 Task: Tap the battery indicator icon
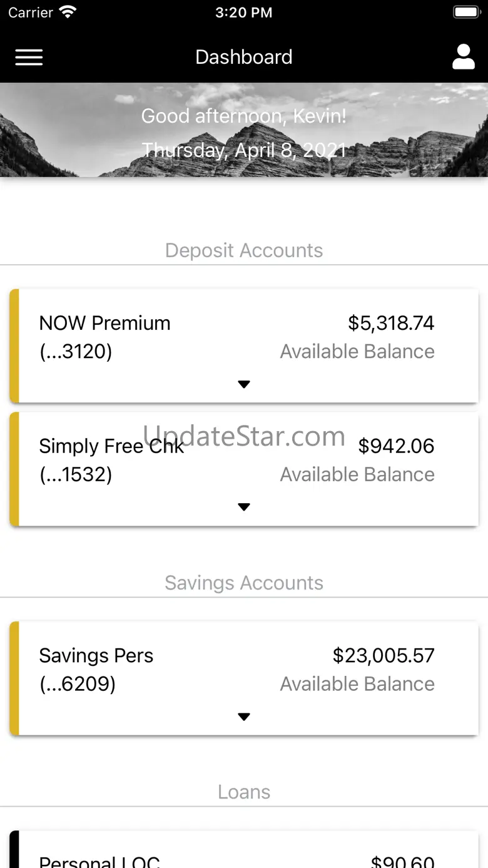click(x=465, y=12)
